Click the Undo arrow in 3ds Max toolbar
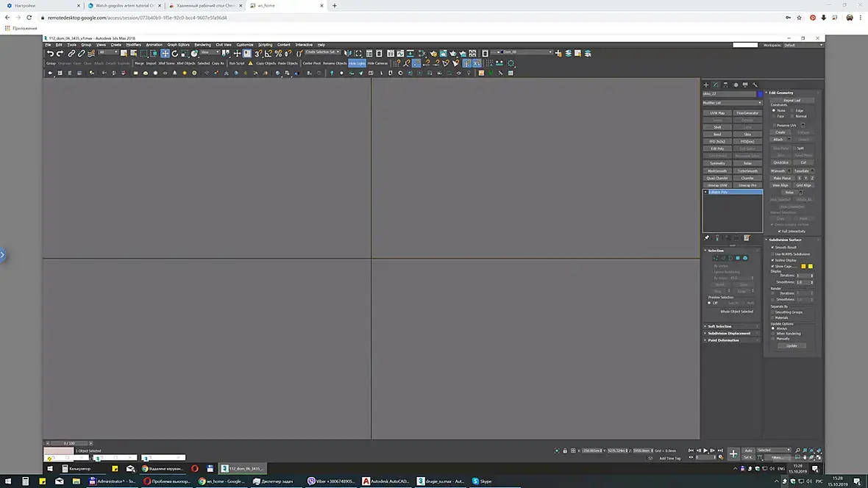Image resolution: width=868 pixels, height=488 pixels. [x=50, y=54]
